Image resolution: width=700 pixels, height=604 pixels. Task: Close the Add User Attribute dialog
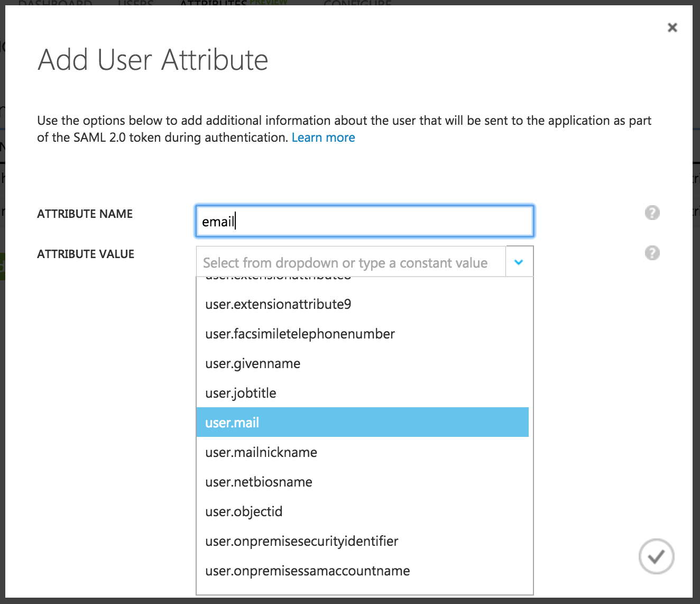pos(672,27)
